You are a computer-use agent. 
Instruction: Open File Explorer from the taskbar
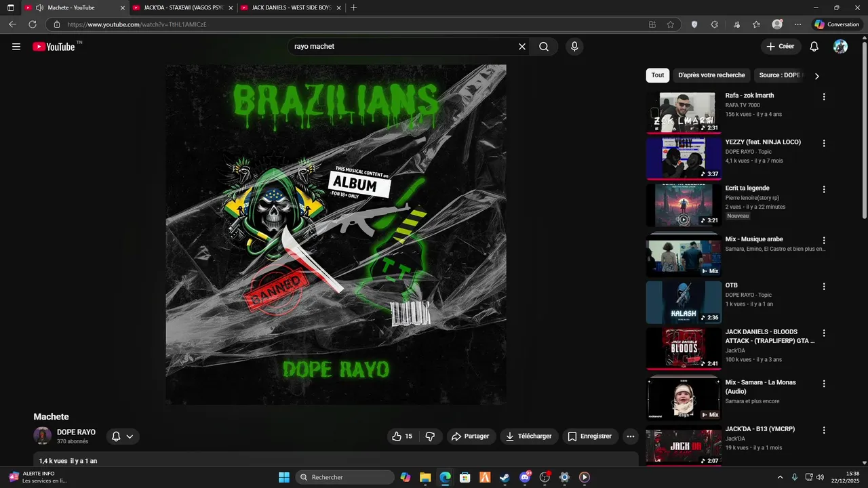point(425,477)
